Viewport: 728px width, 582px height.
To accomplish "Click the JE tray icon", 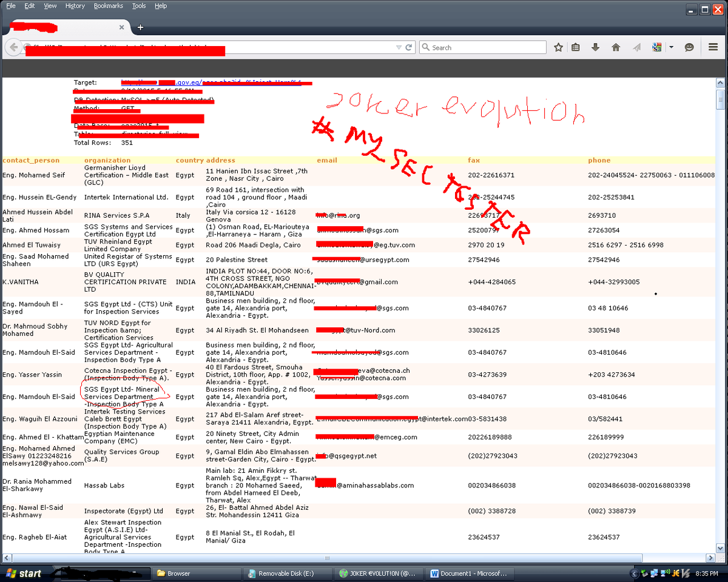I will pyautogui.click(x=676, y=573).
